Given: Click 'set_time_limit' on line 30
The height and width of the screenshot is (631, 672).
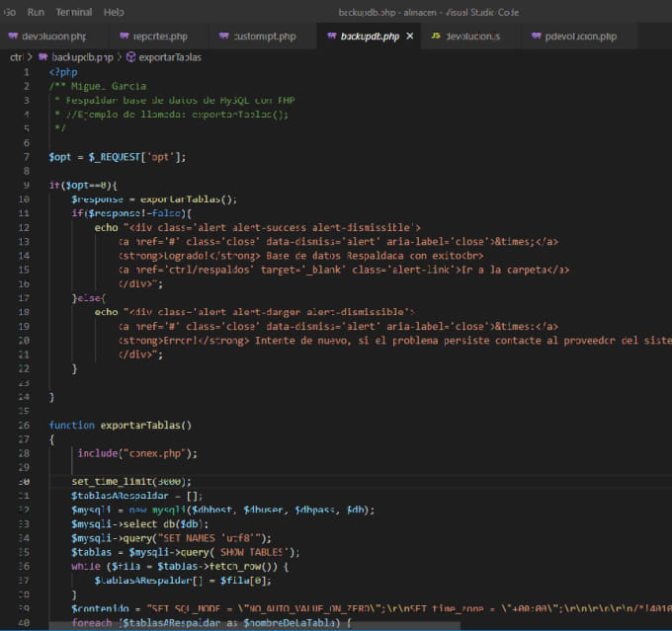Looking at the screenshot, I should pos(112,482).
